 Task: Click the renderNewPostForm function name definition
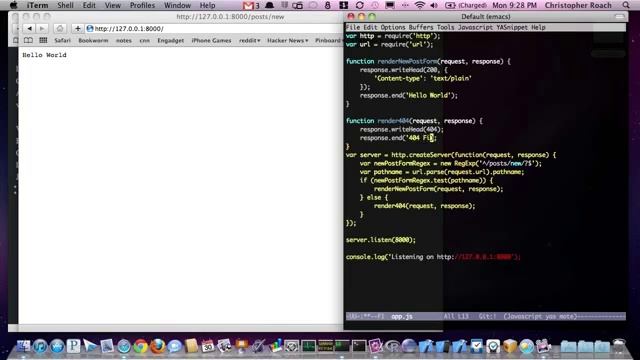tap(407, 62)
